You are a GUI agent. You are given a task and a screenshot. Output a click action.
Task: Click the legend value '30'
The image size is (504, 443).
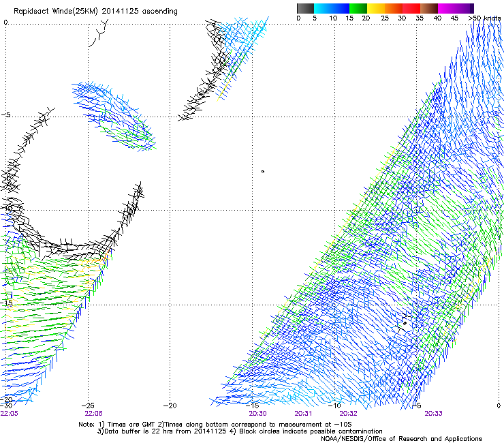point(402,18)
